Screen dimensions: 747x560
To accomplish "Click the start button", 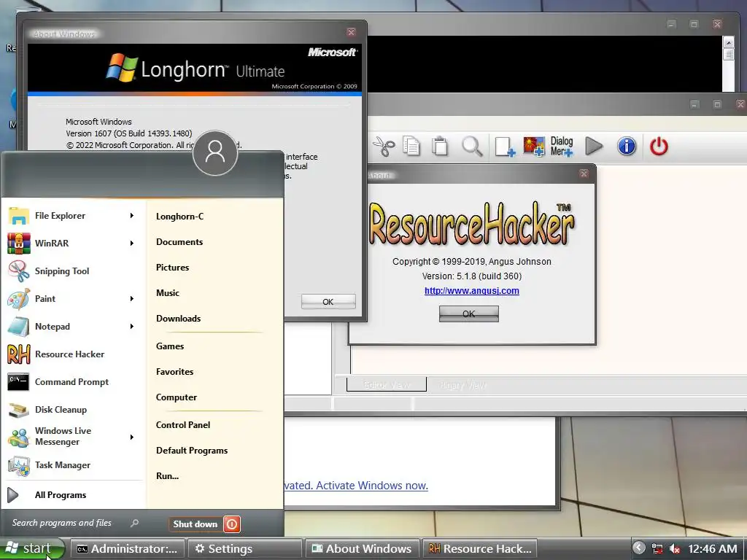I will [32, 548].
